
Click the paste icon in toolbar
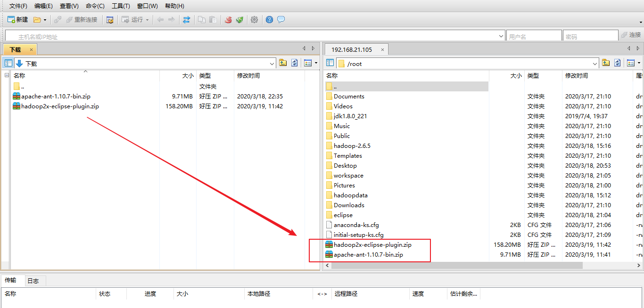213,20
